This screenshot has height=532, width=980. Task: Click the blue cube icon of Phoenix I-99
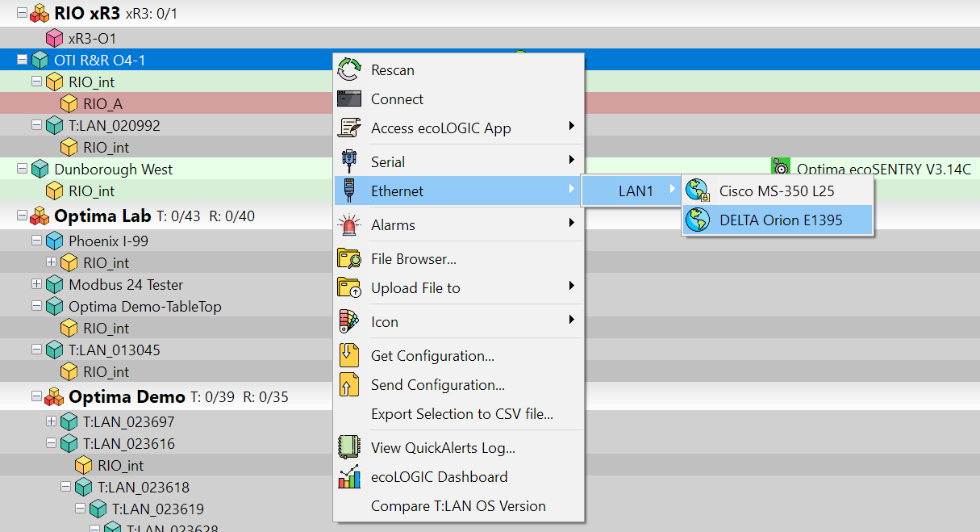54,241
